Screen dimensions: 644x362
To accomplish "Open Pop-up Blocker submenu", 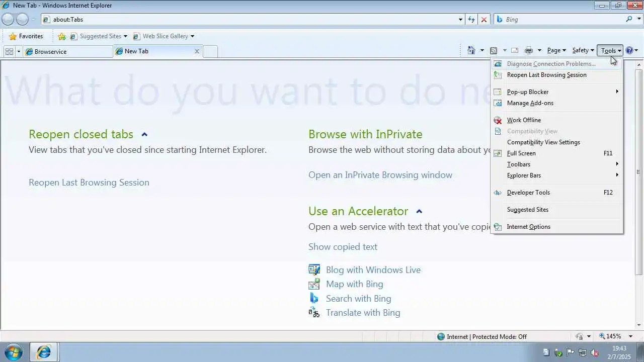I will click(557, 92).
